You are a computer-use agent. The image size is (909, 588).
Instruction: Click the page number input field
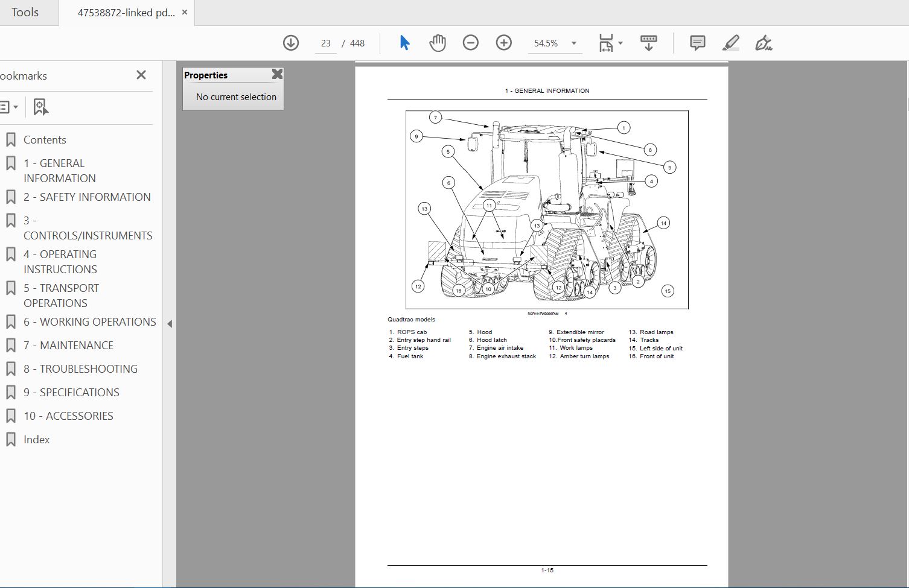(x=326, y=43)
